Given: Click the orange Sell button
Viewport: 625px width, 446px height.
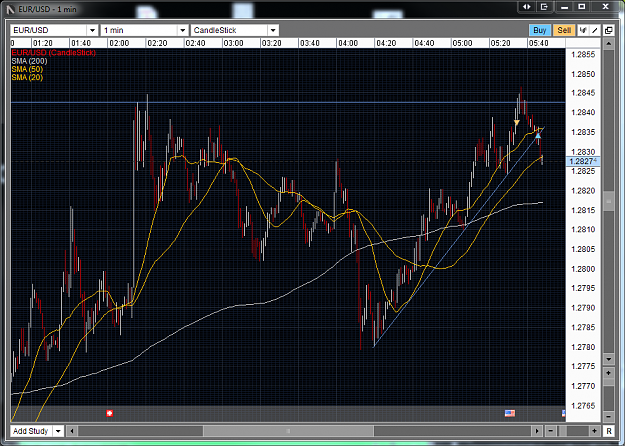Looking at the screenshot, I should click(x=564, y=30).
